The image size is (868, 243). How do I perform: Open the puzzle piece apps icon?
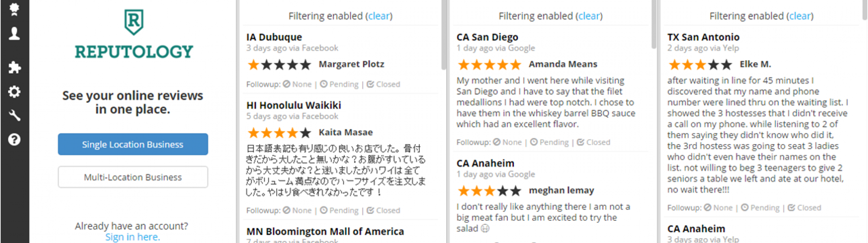tap(14, 67)
